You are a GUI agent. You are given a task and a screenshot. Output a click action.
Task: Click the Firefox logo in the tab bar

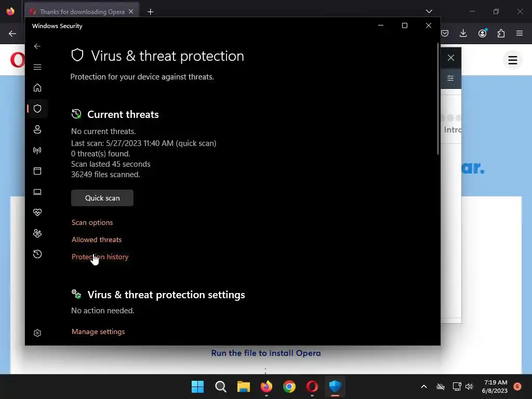coord(10,11)
